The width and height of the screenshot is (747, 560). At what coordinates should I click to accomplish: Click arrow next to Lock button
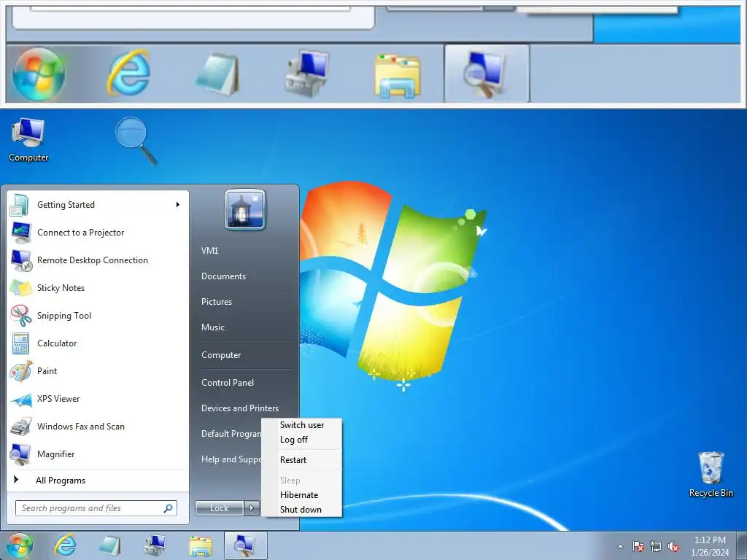click(252, 508)
